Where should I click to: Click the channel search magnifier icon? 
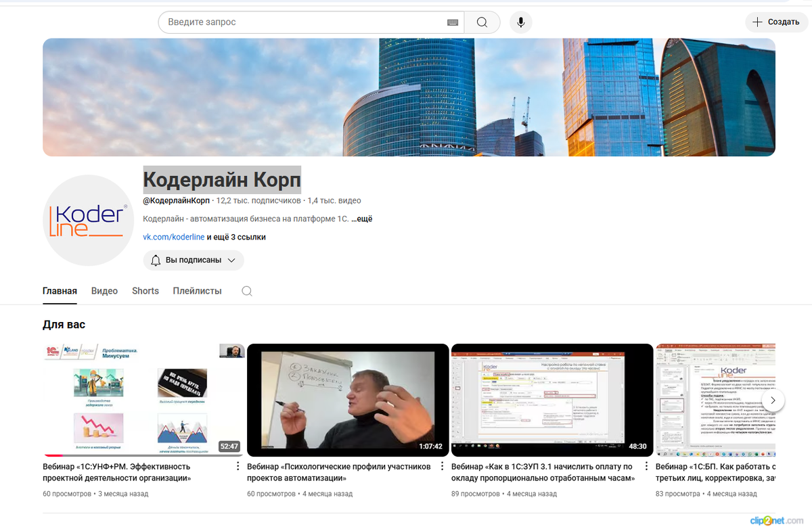[x=247, y=291]
